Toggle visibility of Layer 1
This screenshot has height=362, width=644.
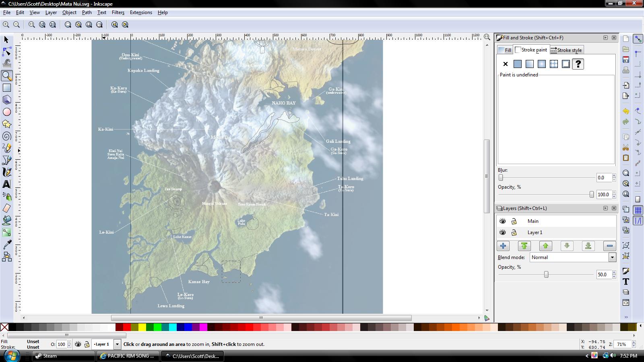point(502,232)
